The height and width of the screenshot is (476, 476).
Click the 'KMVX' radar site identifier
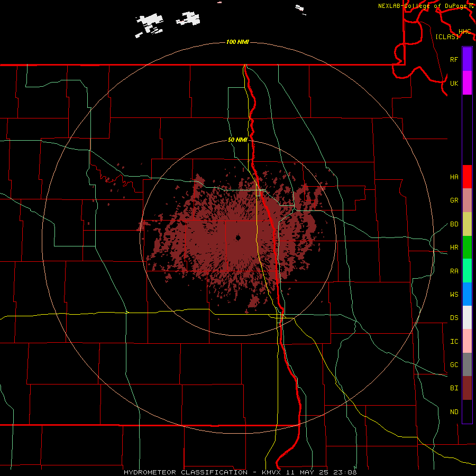click(271, 472)
